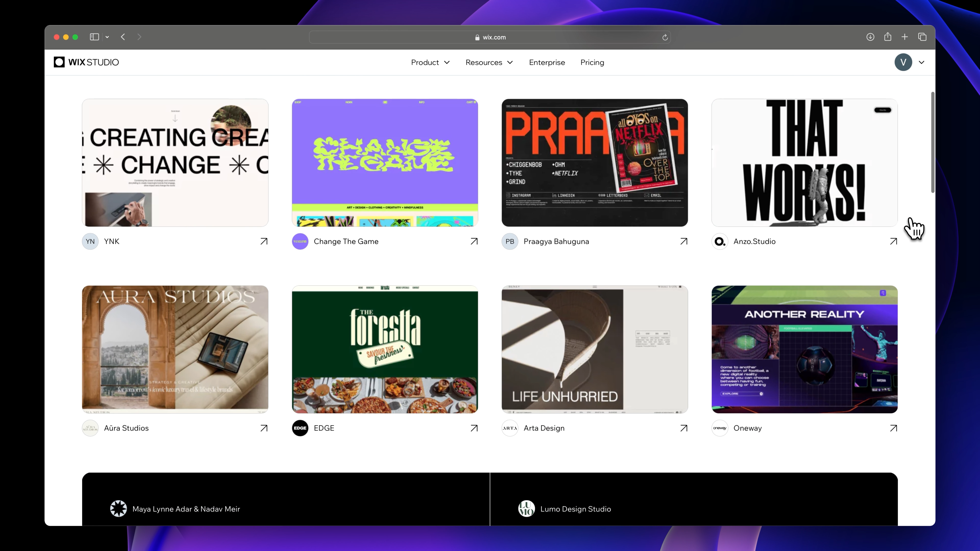980x551 pixels.
Task: Click the PB avatar next to Praagya Bahuguna
Action: coord(510,241)
